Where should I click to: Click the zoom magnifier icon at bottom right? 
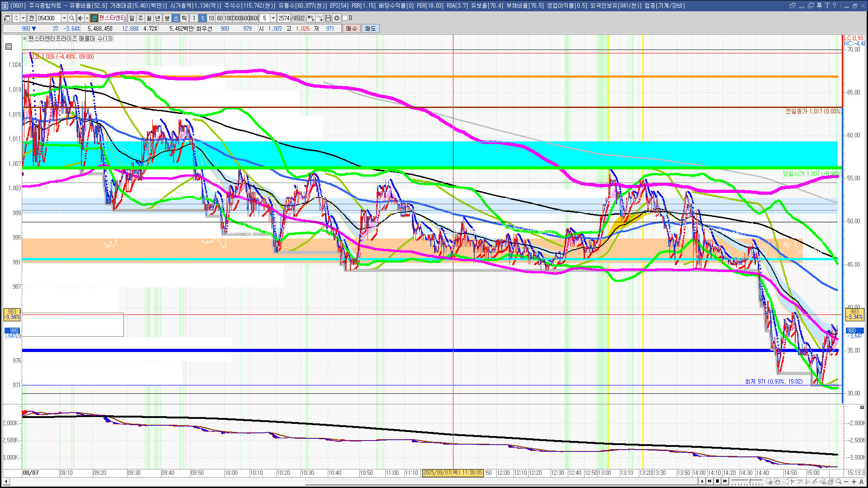pyautogui.click(x=839, y=481)
